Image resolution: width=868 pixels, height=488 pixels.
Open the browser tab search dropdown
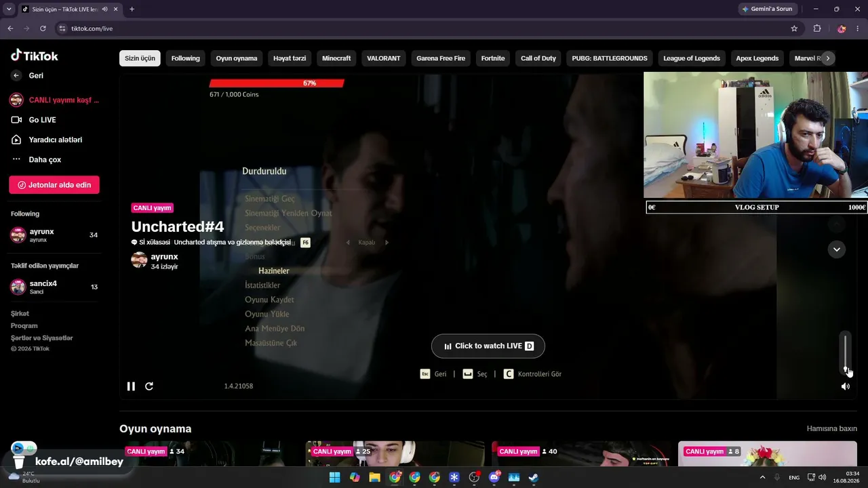tap(9, 9)
